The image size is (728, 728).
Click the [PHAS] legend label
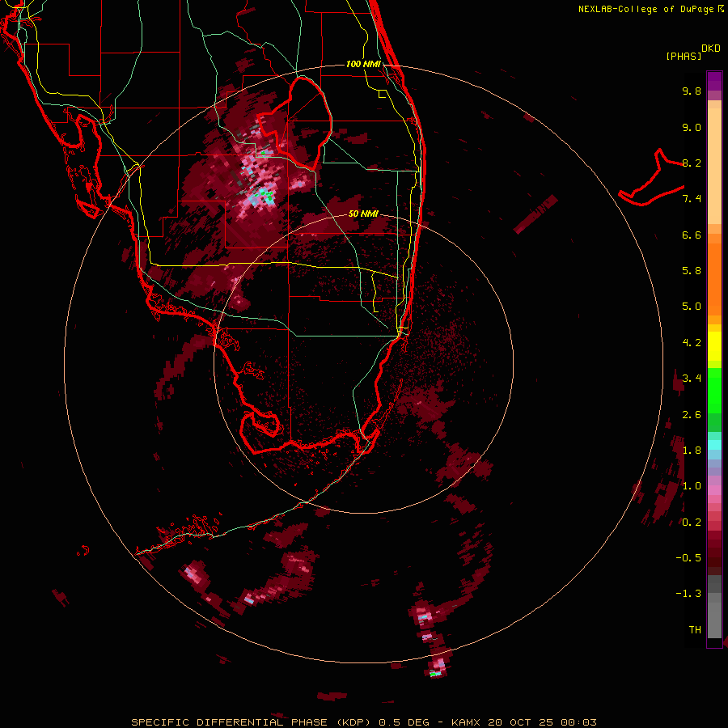click(684, 56)
